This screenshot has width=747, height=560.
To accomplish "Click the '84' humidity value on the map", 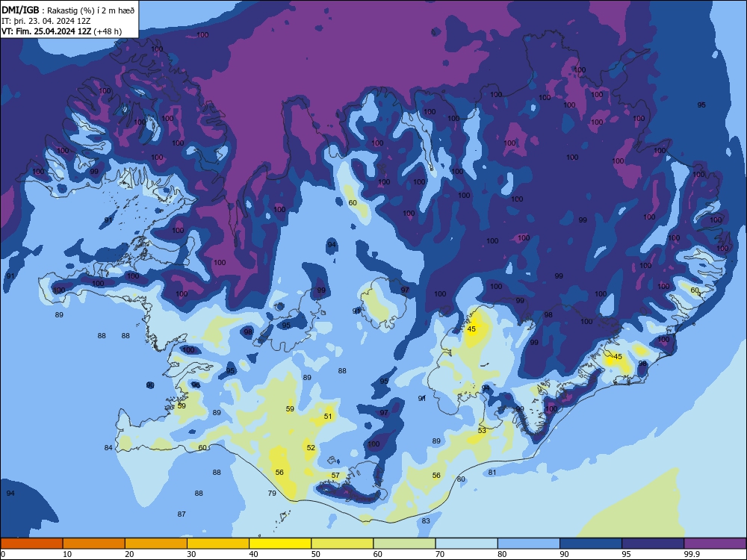I will (108, 447).
